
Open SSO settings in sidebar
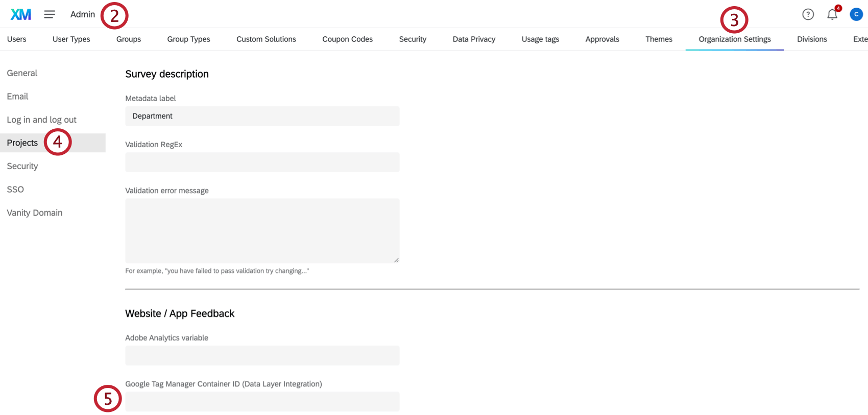[15, 190]
